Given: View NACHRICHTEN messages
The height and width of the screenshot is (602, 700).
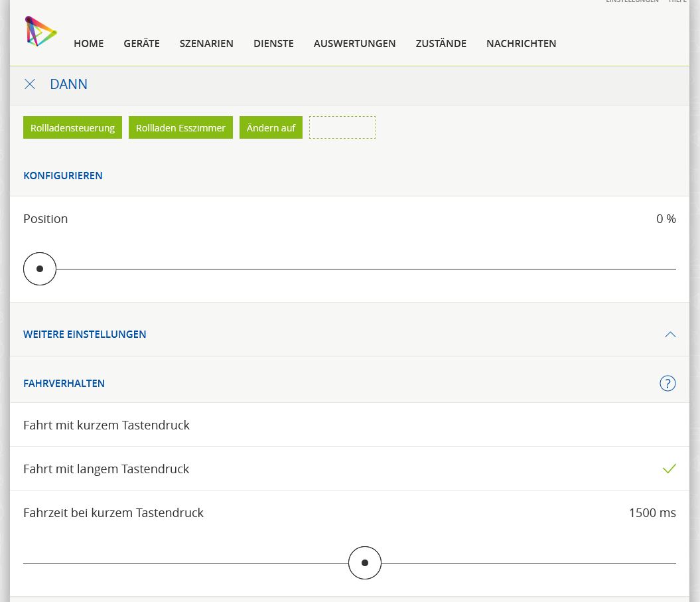Looking at the screenshot, I should click(x=521, y=44).
